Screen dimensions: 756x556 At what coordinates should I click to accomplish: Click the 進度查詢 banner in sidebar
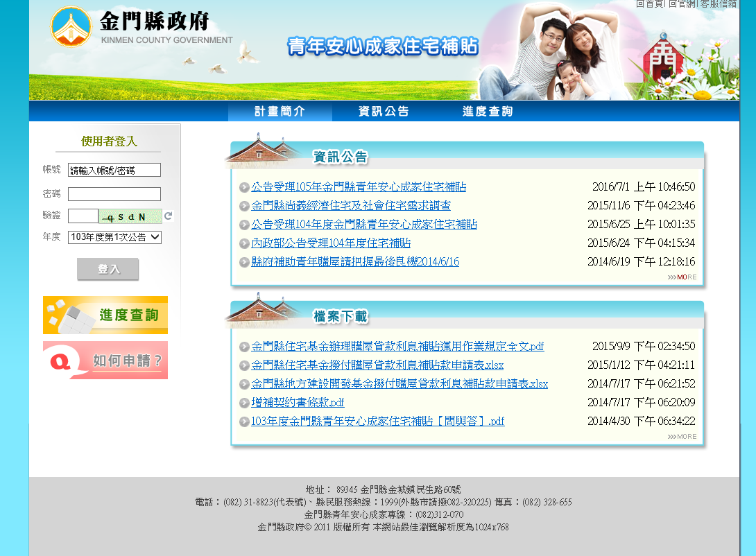(x=105, y=315)
